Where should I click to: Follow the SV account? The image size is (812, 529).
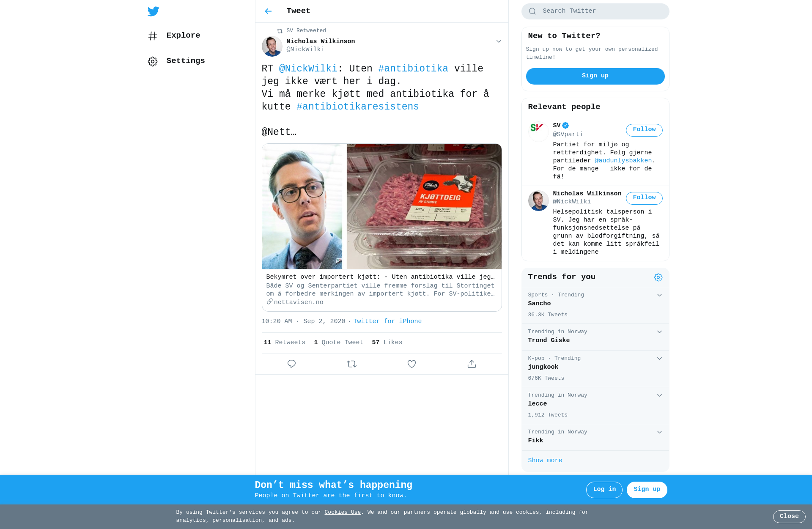pos(644,130)
